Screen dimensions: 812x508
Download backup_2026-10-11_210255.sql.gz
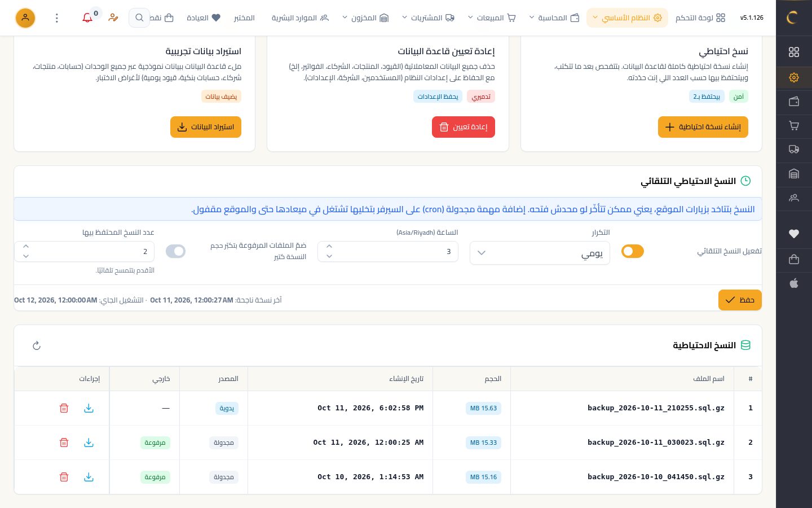(89, 408)
